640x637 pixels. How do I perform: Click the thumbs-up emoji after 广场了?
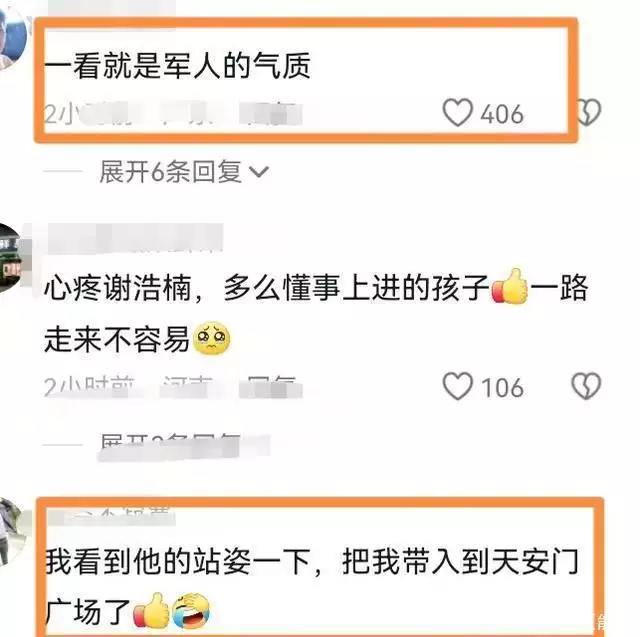[151, 610]
